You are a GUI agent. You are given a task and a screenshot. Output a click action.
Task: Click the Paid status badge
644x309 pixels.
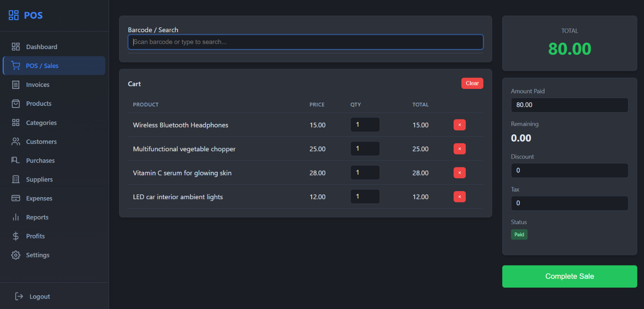point(519,235)
